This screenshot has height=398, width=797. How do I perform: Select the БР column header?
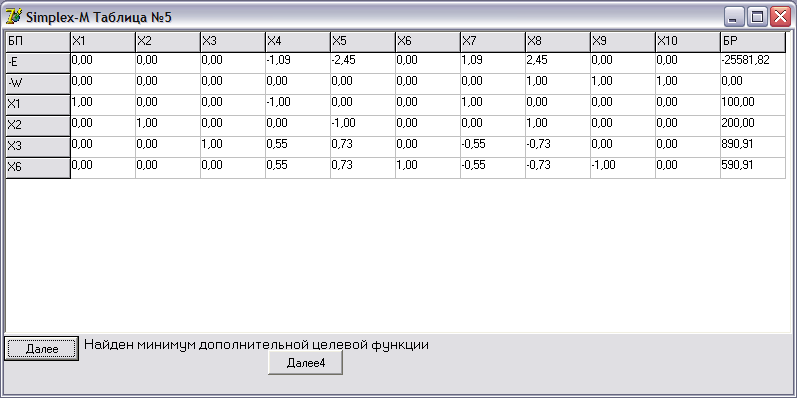tap(753, 42)
